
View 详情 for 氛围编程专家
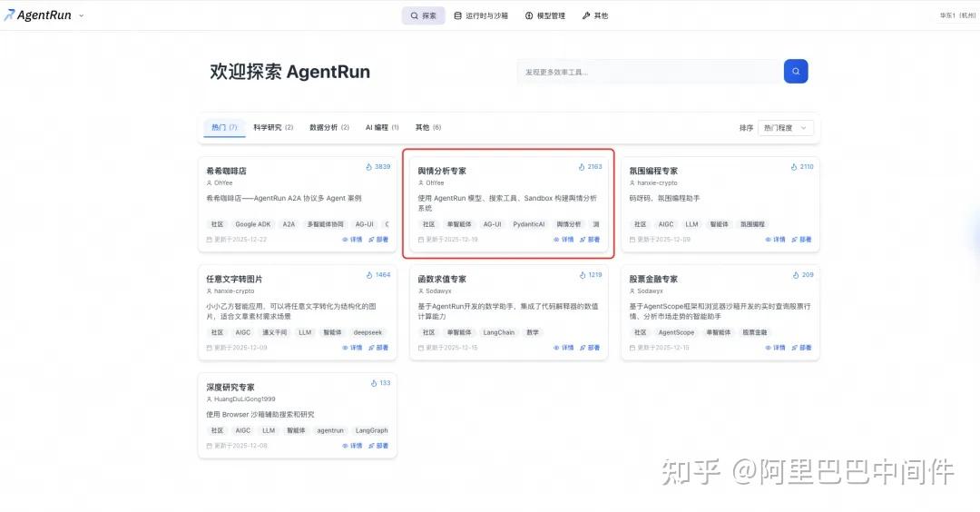(776, 240)
